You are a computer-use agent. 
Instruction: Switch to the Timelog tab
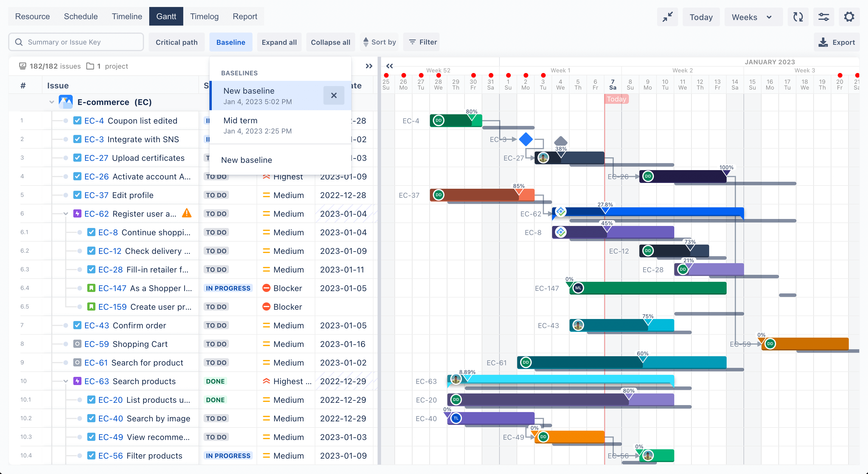point(204,16)
